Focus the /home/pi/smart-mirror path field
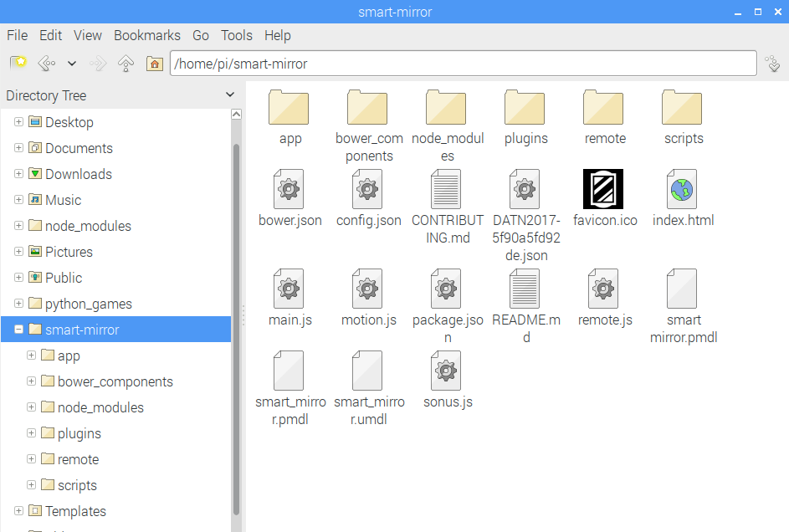The image size is (789, 532). pos(463,64)
